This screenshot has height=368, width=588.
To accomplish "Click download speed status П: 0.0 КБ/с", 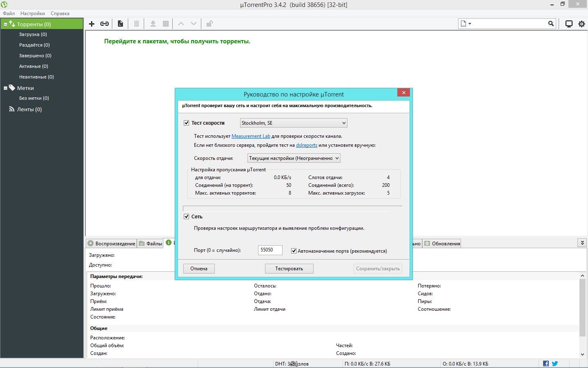I will (367, 364).
